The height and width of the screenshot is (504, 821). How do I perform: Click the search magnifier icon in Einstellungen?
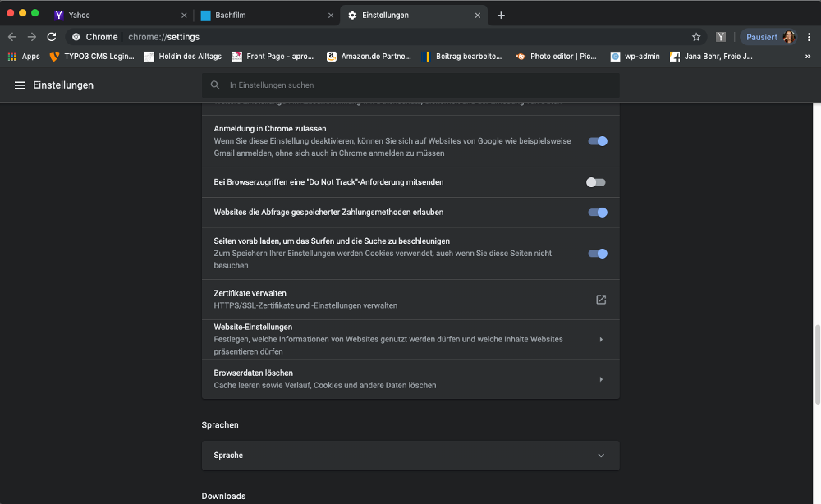click(x=215, y=85)
